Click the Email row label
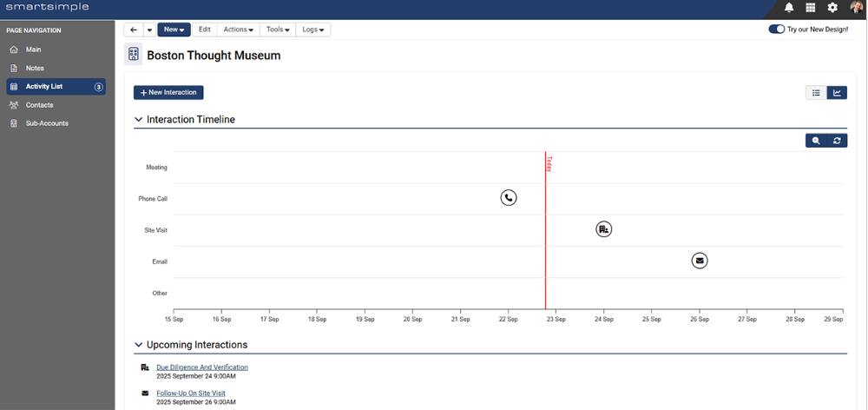Image resolution: width=868 pixels, height=410 pixels. coord(160,261)
